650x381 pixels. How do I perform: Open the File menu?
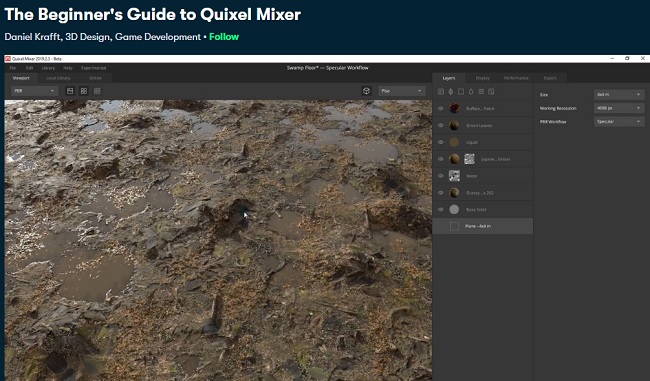click(13, 68)
